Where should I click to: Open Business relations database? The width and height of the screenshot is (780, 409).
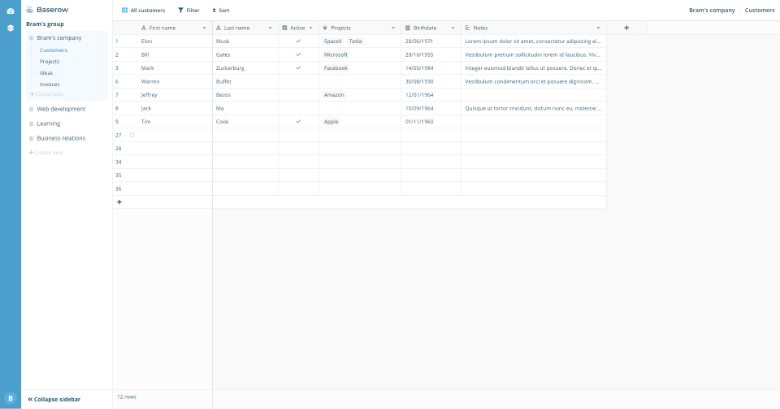click(61, 138)
